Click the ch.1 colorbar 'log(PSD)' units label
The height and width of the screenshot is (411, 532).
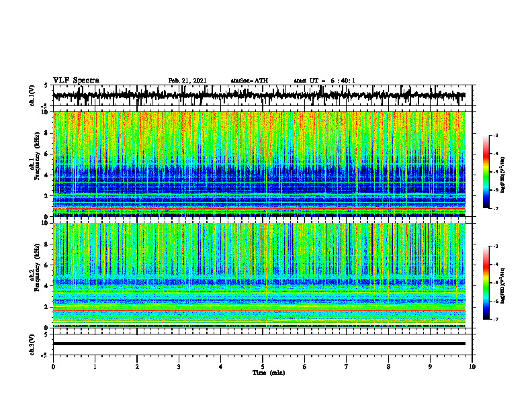tap(503, 175)
